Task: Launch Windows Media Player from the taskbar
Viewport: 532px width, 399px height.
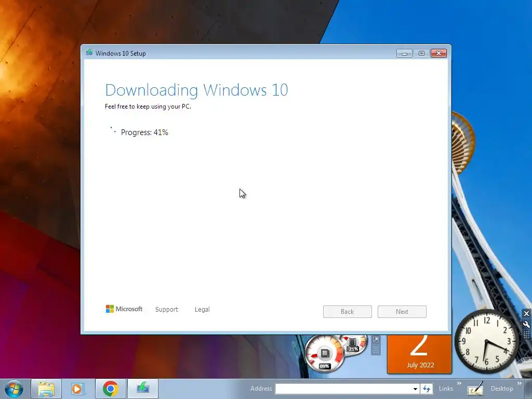Action: (x=78, y=389)
